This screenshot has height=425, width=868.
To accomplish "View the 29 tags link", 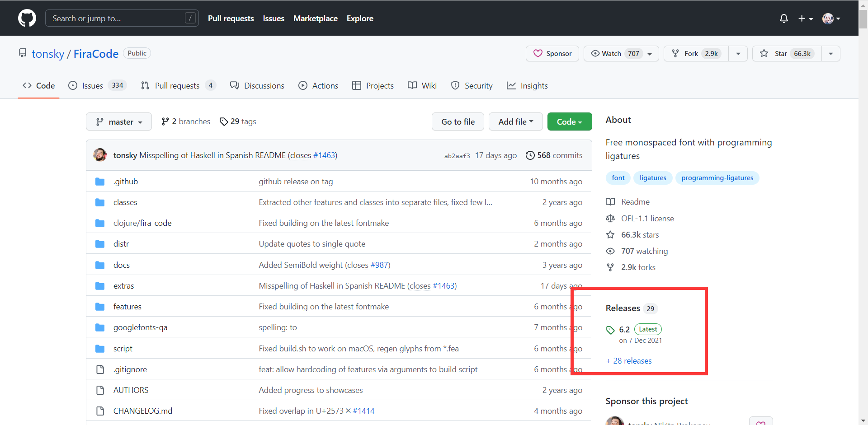I will (238, 121).
